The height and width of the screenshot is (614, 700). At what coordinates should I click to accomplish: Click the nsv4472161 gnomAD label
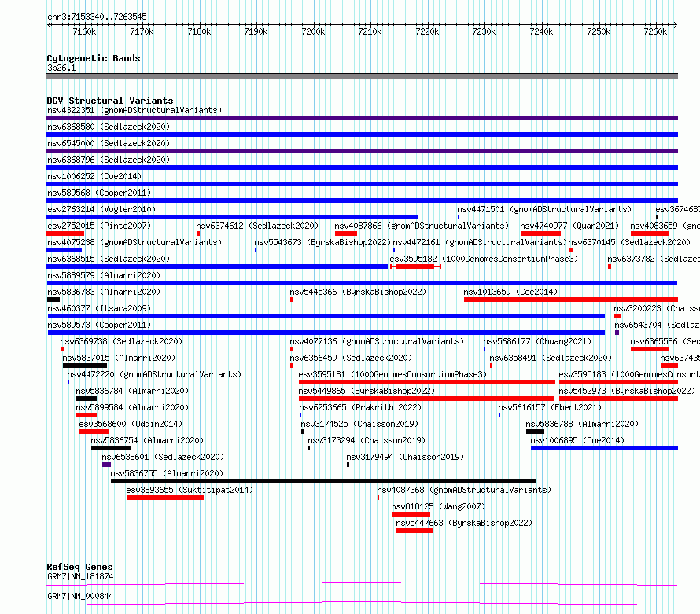pos(480,242)
